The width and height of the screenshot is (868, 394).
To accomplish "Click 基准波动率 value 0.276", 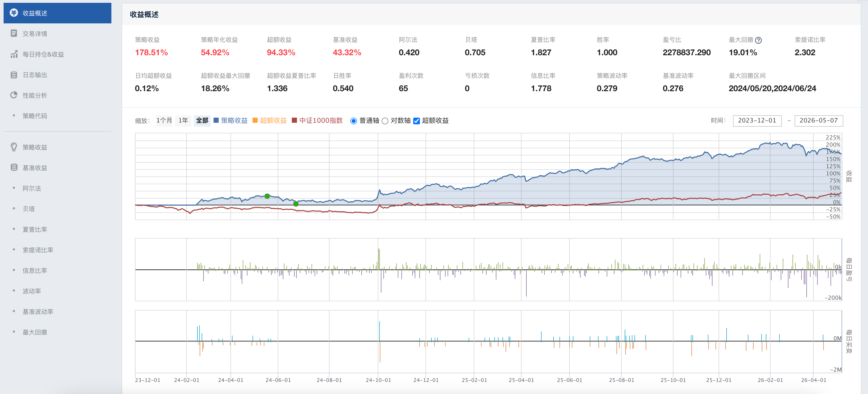I will pyautogui.click(x=673, y=89).
